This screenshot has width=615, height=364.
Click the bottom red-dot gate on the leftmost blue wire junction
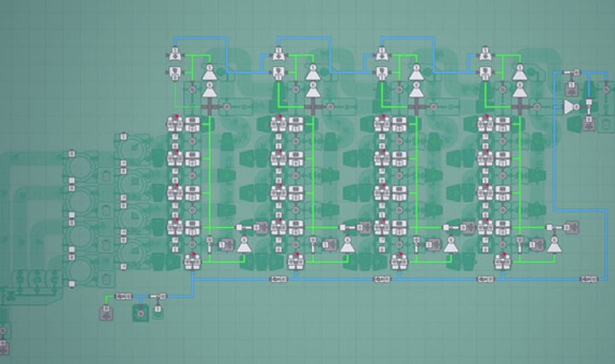[x=192, y=262]
